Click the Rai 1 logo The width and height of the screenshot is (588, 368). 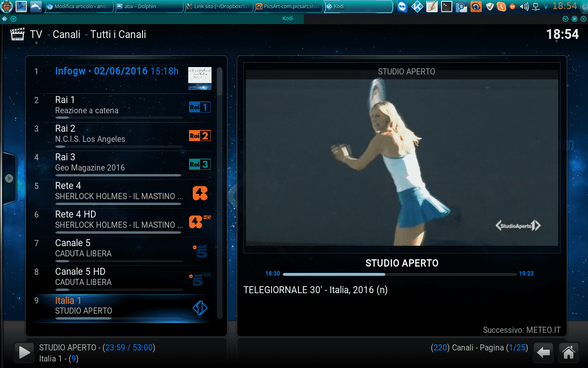tap(200, 107)
